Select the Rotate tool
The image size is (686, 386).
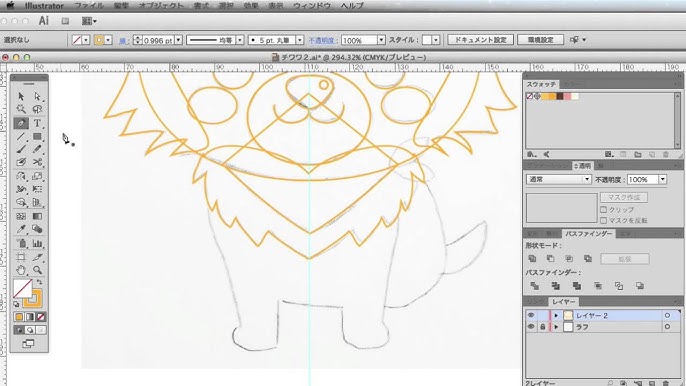coord(21,176)
